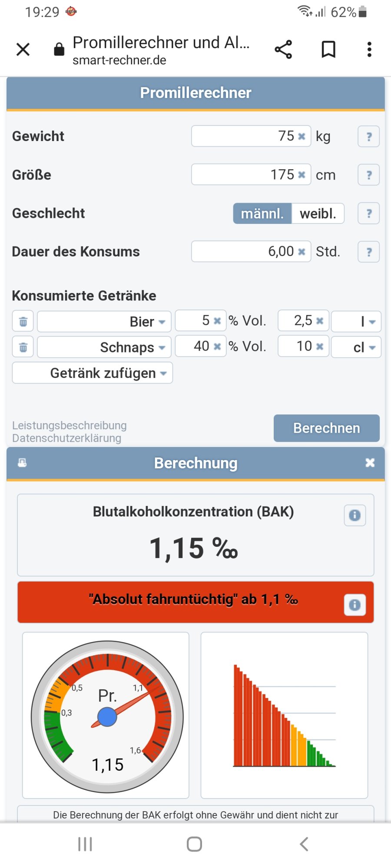Follow the Datenschutzerklärung link
The width and height of the screenshot is (391, 868).
[66, 438]
